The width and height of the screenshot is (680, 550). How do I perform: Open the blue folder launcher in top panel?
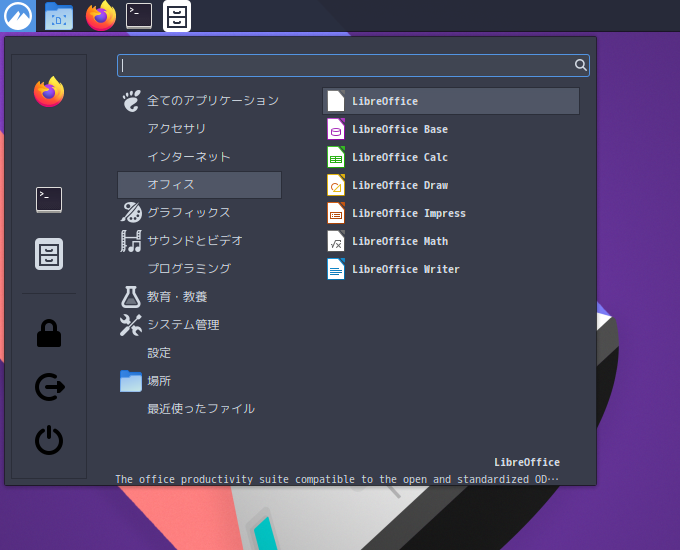coord(59,16)
